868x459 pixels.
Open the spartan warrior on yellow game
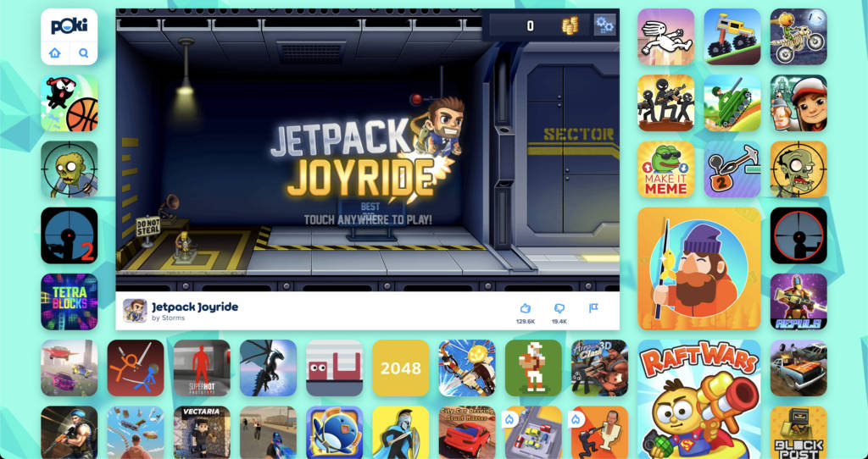pyautogui.click(x=401, y=433)
